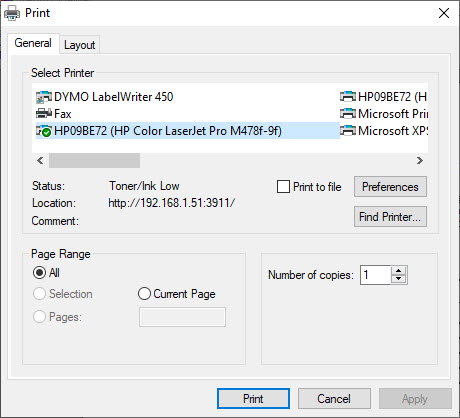Enable the Print to file checkbox
460x418 pixels.
coord(283,187)
